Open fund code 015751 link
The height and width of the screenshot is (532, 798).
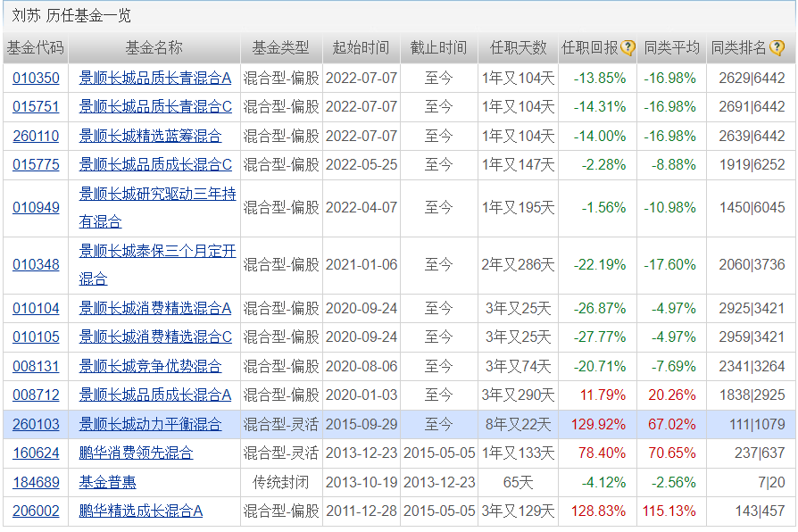tap(36, 106)
